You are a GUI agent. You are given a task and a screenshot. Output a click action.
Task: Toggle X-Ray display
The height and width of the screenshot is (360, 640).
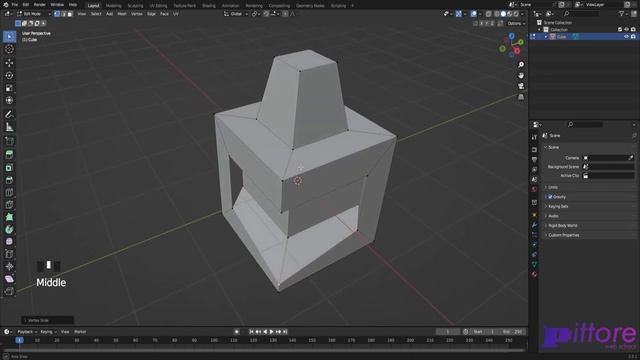488,14
